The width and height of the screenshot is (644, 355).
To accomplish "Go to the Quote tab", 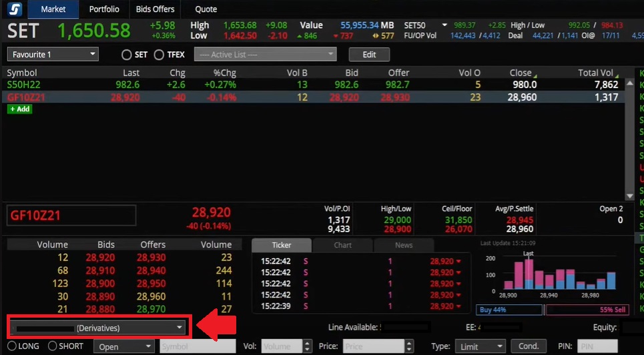I will pos(206,9).
